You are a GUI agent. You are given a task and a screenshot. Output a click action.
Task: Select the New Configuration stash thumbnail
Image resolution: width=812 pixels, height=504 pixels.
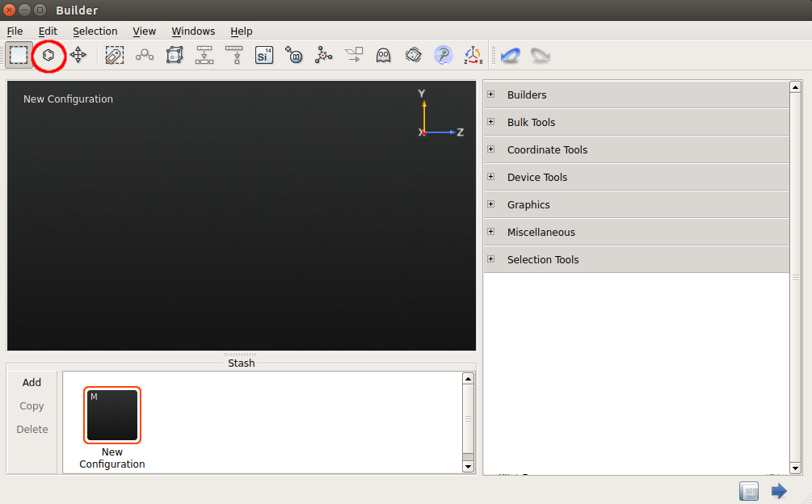click(x=111, y=415)
